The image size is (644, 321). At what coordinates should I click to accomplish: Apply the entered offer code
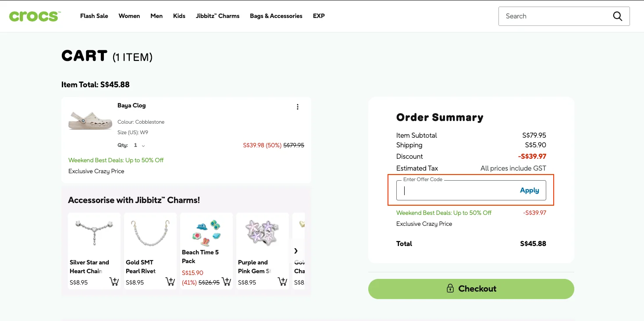[x=530, y=190]
